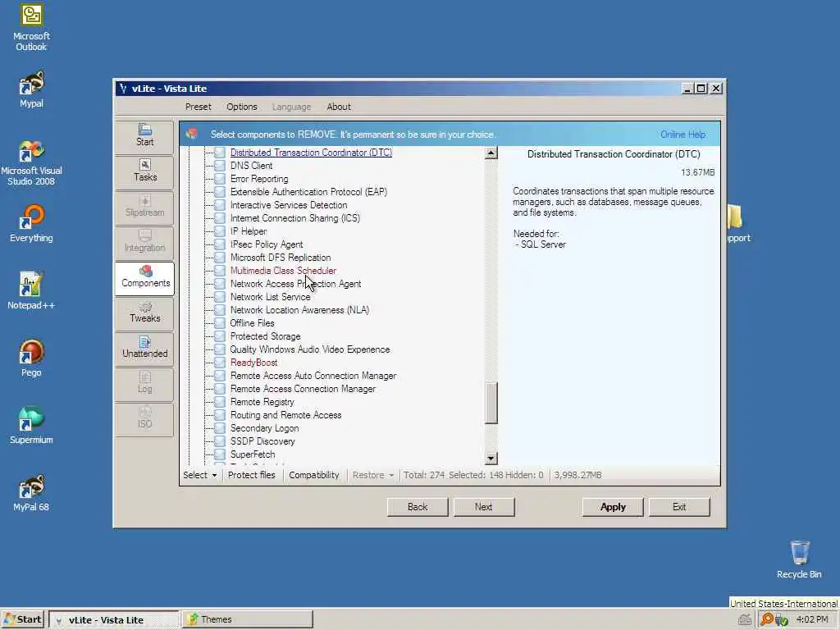Image resolution: width=840 pixels, height=630 pixels.
Task: Select the Supermium desktop shortcut
Action: [x=31, y=426]
